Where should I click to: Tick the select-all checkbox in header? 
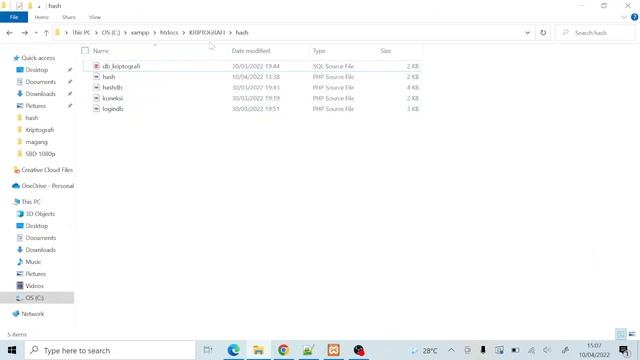85,51
